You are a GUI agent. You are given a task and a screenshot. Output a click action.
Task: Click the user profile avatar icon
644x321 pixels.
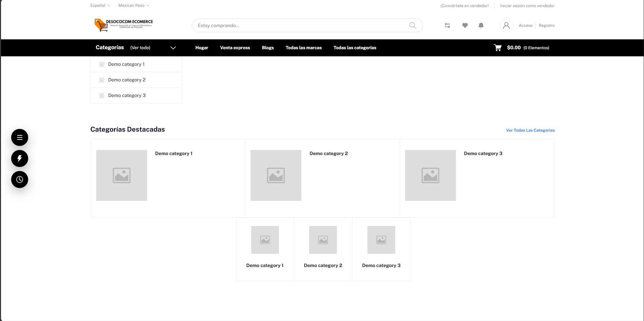[506, 25]
